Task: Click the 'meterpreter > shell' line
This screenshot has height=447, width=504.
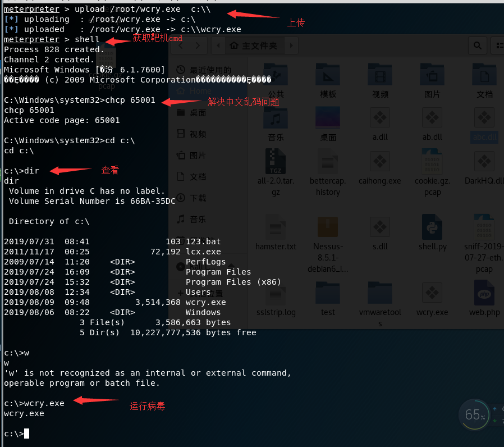Action: tap(52, 39)
